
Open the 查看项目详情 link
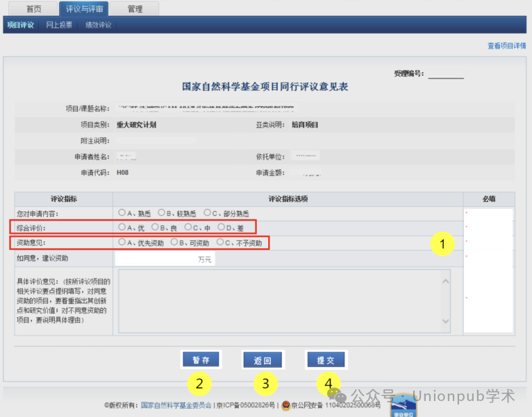[506, 46]
